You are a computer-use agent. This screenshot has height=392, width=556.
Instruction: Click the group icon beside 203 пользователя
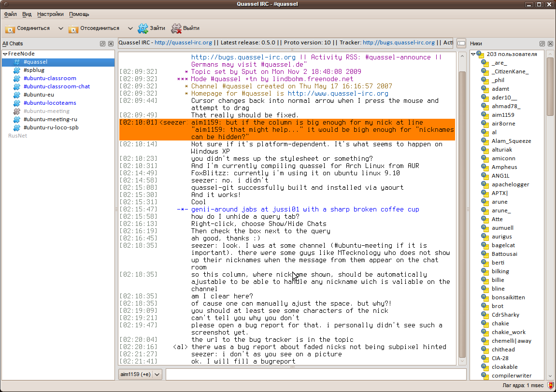click(481, 54)
